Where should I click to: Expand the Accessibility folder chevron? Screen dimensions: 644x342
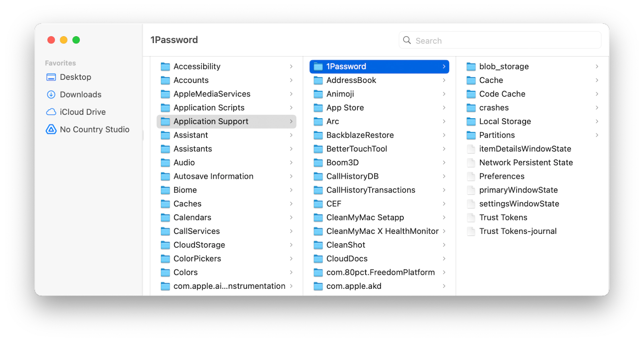coord(291,66)
